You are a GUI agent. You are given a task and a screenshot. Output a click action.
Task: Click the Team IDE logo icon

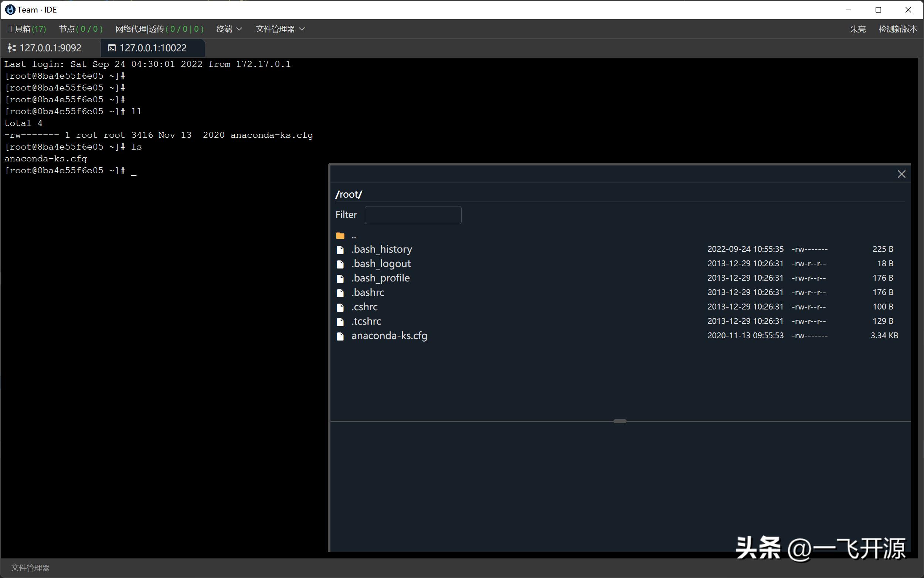point(10,10)
